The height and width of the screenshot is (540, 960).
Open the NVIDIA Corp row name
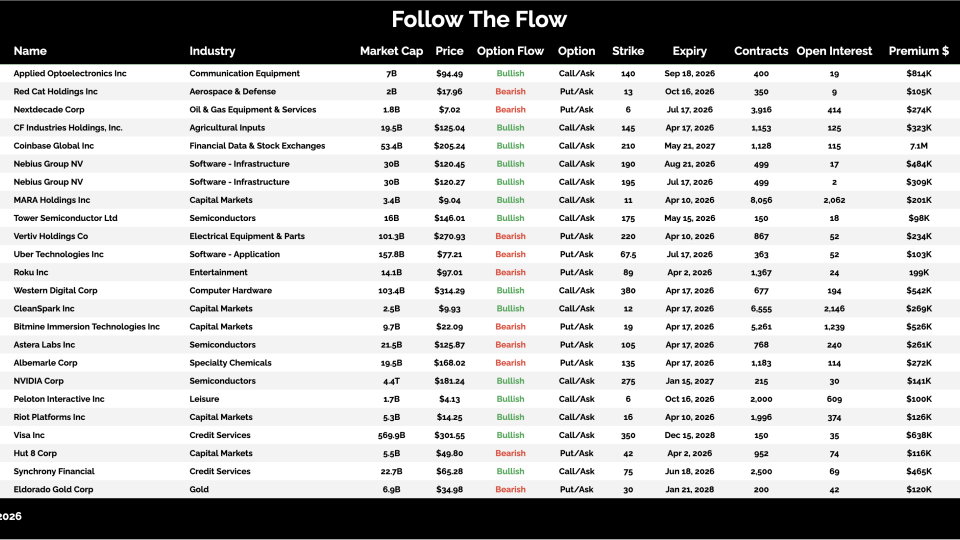(39, 381)
